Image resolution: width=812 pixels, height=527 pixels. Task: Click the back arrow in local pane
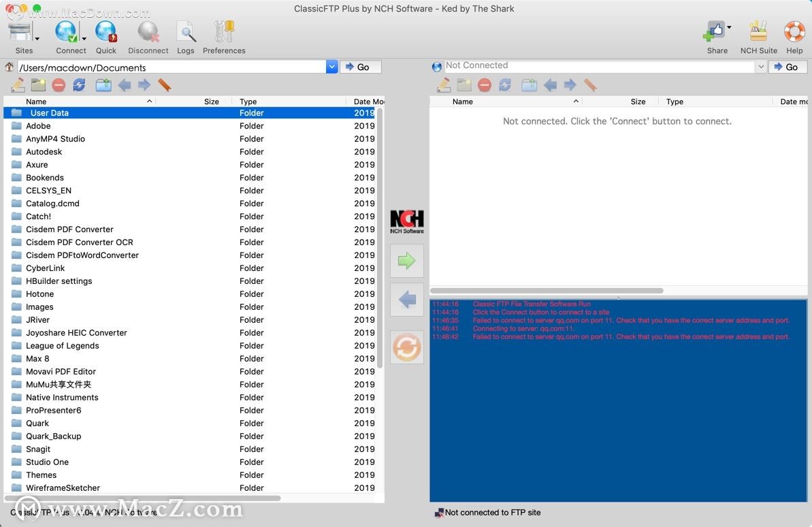[125, 85]
